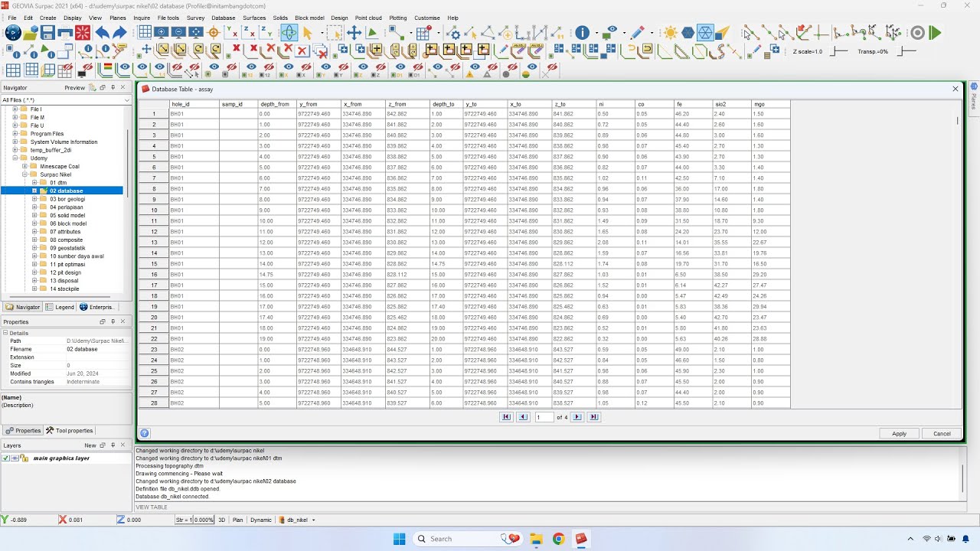Toggle 3D mode in status bar

pyautogui.click(x=222, y=520)
